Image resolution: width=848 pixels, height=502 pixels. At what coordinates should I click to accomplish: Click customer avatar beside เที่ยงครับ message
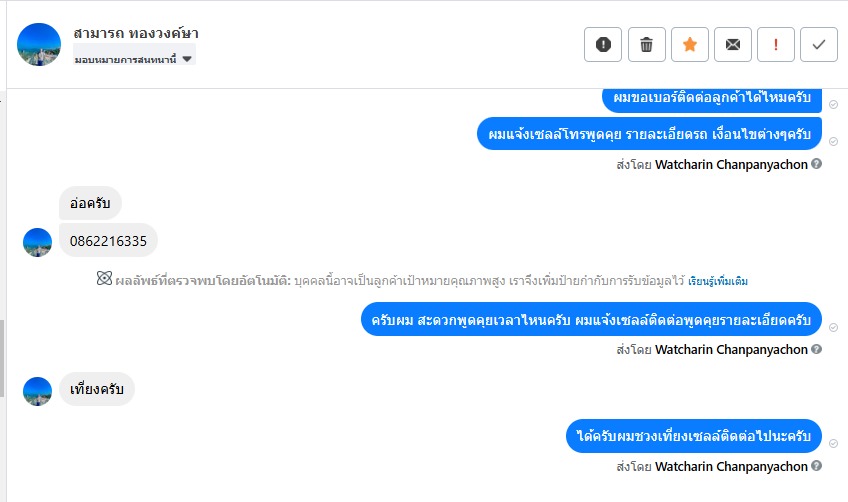(x=37, y=391)
